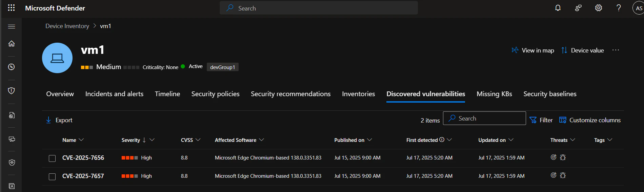Expand the CVSS column dropdown
644x192 pixels.
198,140
